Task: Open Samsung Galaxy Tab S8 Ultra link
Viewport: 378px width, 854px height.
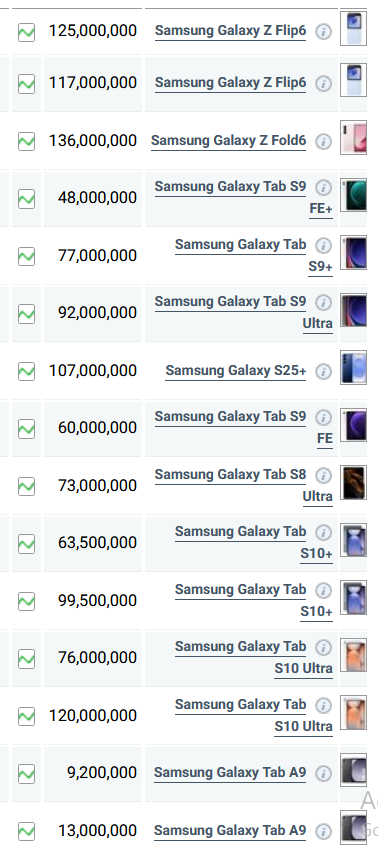Action: pos(243,485)
